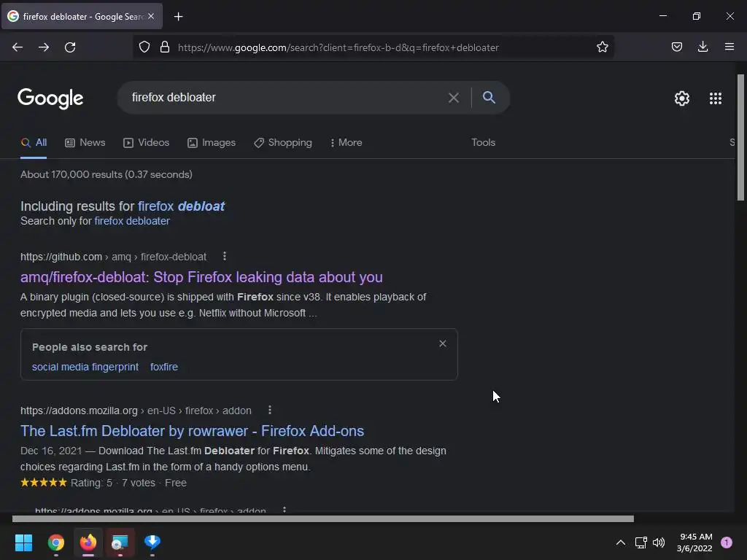Screen dimensions: 747x560
Task: Search for foxfire suggestion
Action: pyautogui.click(x=164, y=367)
